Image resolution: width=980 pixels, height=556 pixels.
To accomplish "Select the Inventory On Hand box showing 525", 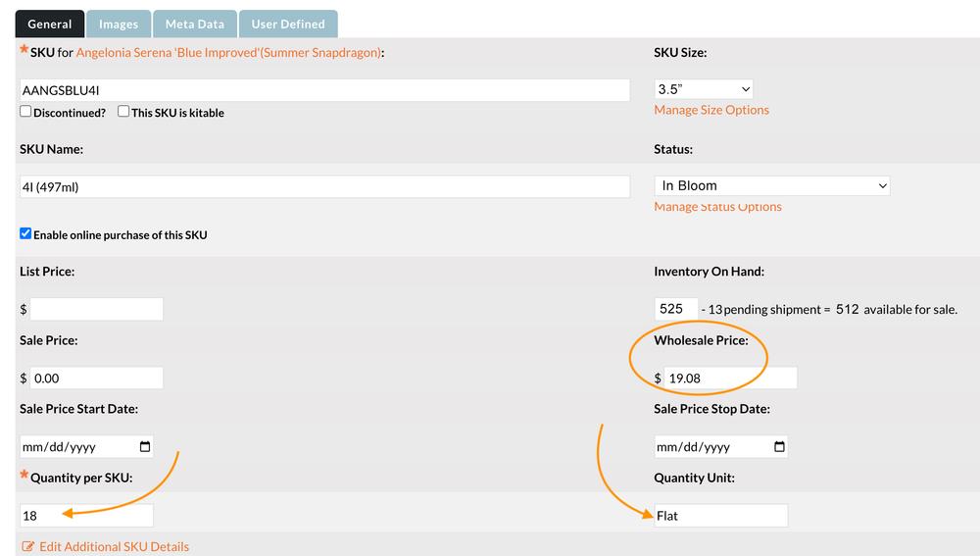I will click(x=675, y=309).
